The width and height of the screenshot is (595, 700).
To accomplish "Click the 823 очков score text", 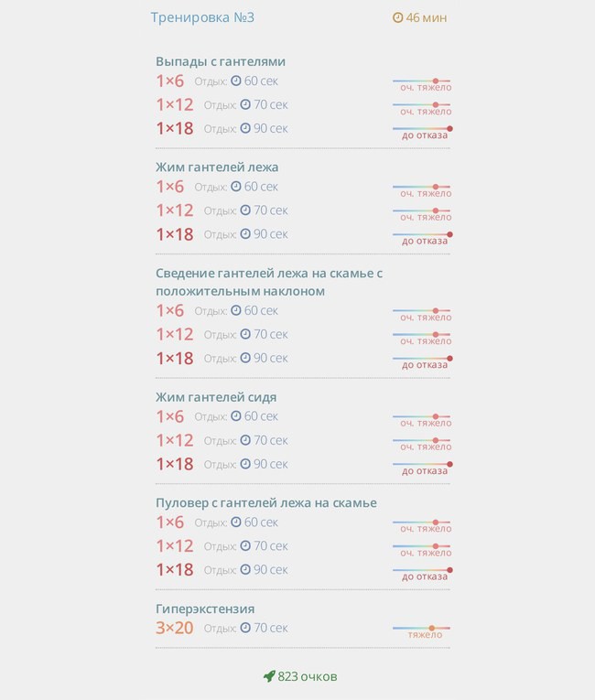I will point(308,676).
